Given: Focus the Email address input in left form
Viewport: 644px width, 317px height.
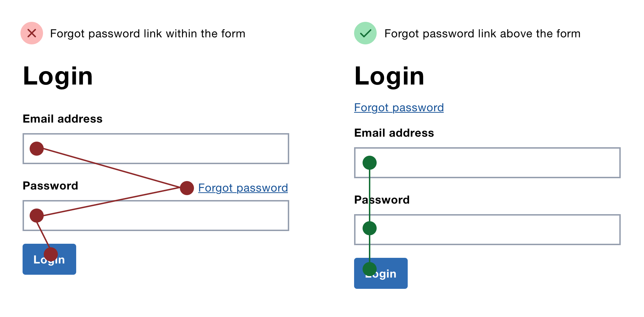Looking at the screenshot, I should point(156,149).
